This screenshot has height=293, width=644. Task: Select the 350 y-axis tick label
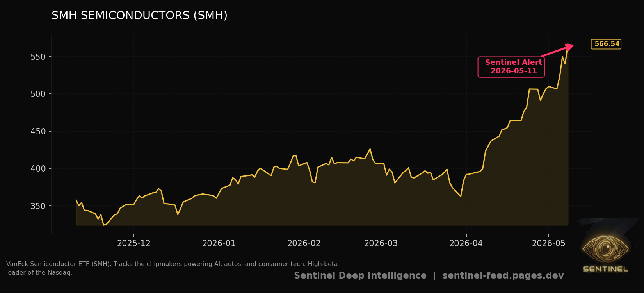pos(38,206)
